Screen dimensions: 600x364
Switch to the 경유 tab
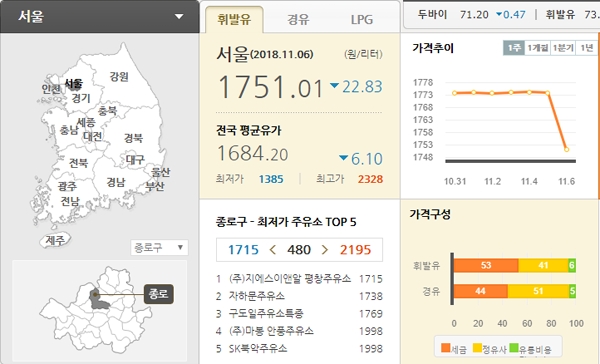tap(298, 19)
